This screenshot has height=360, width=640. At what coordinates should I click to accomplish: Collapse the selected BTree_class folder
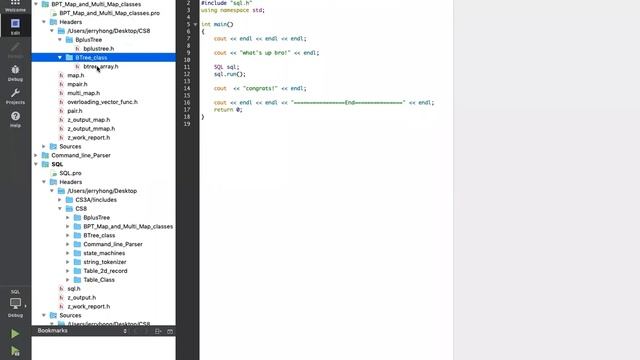pos(60,58)
